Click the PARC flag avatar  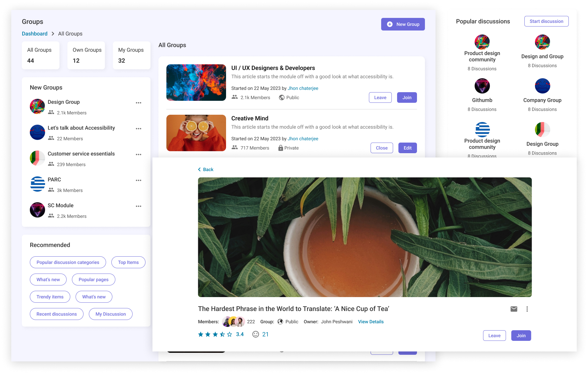click(37, 184)
